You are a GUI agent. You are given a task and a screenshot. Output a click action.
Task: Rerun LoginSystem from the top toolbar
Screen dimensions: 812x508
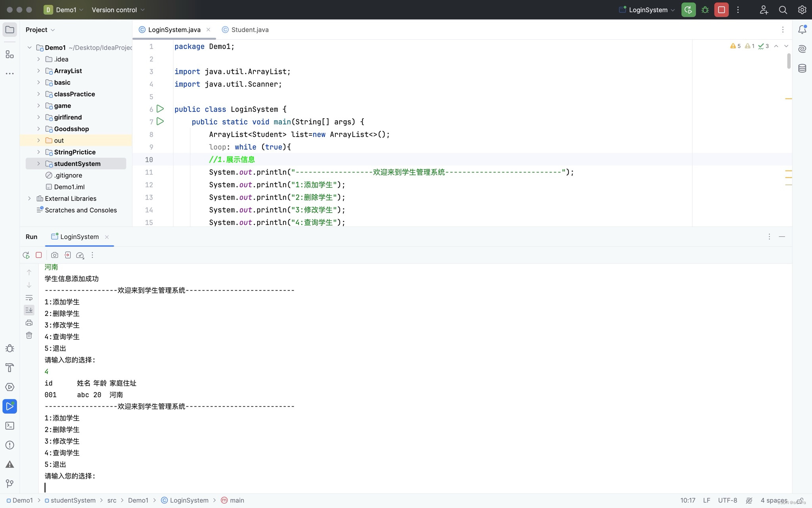688,10
